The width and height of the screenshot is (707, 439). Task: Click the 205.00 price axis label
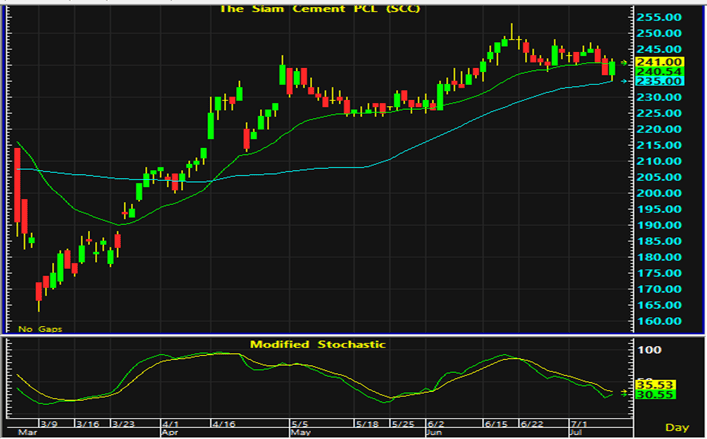click(x=659, y=177)
